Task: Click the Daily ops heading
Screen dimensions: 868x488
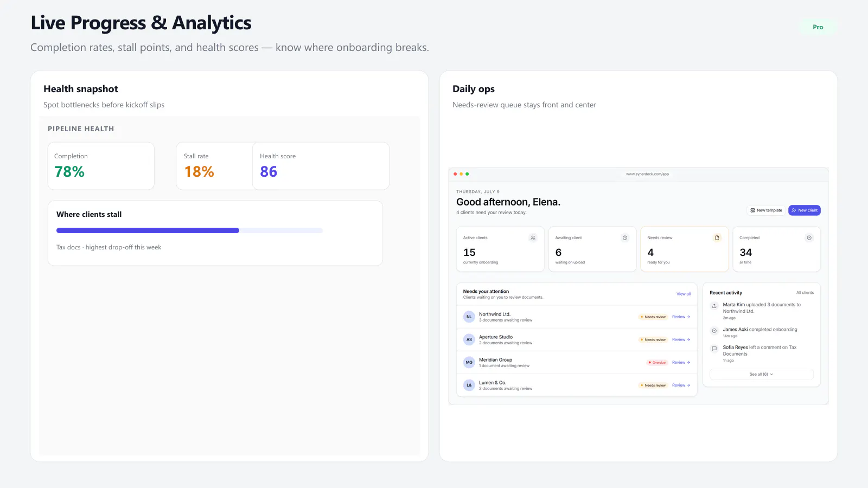Action: [x=474, y=89]
